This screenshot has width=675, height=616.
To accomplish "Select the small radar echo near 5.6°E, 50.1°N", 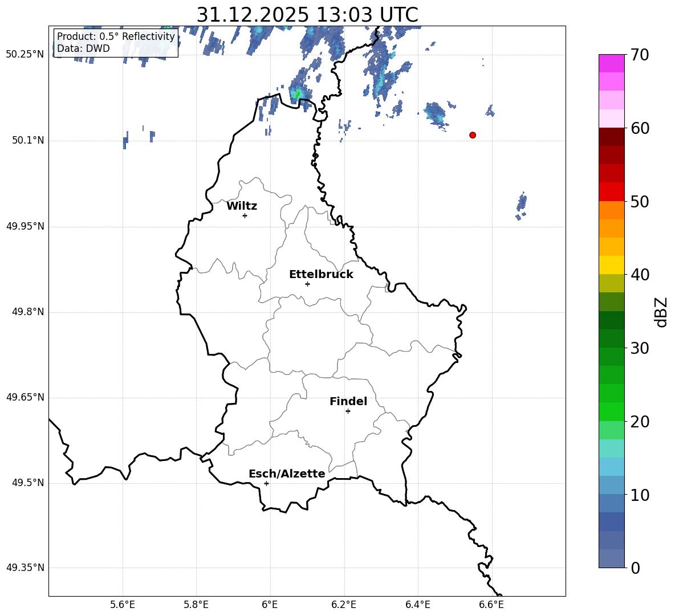I will pyautogui.click(x=125, y=140).
